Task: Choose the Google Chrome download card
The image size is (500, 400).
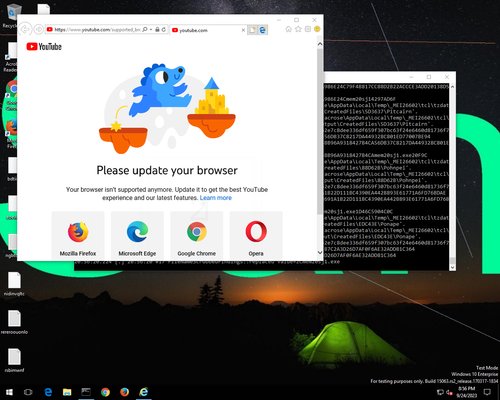Action: point(197,236)
